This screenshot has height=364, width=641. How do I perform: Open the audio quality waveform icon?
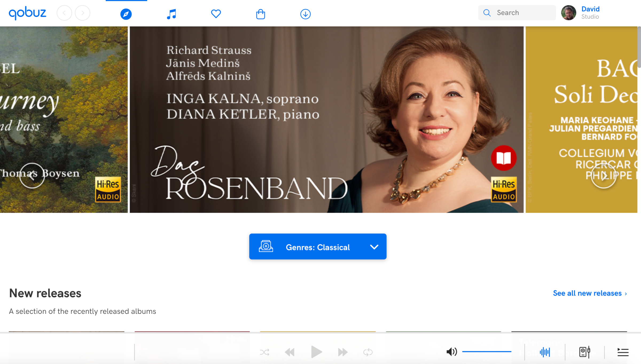tap(545, 352)
